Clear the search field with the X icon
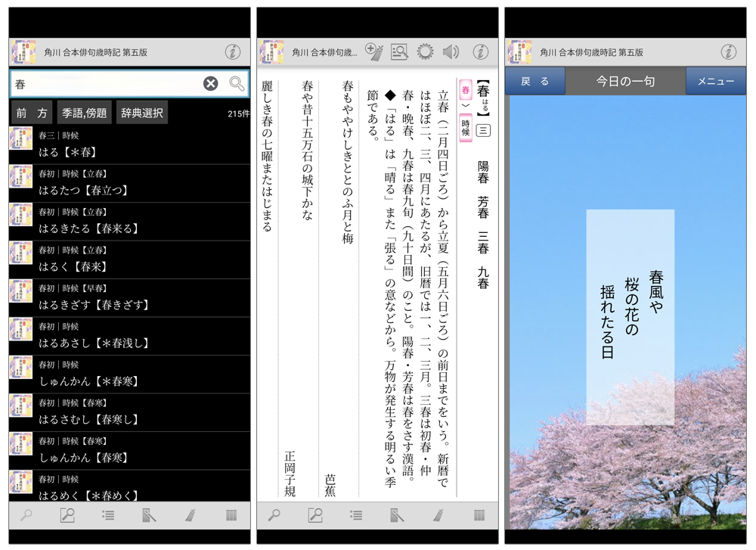Image resolution: width=756 pixels, height=550 pixels. [x=211, y=84]
